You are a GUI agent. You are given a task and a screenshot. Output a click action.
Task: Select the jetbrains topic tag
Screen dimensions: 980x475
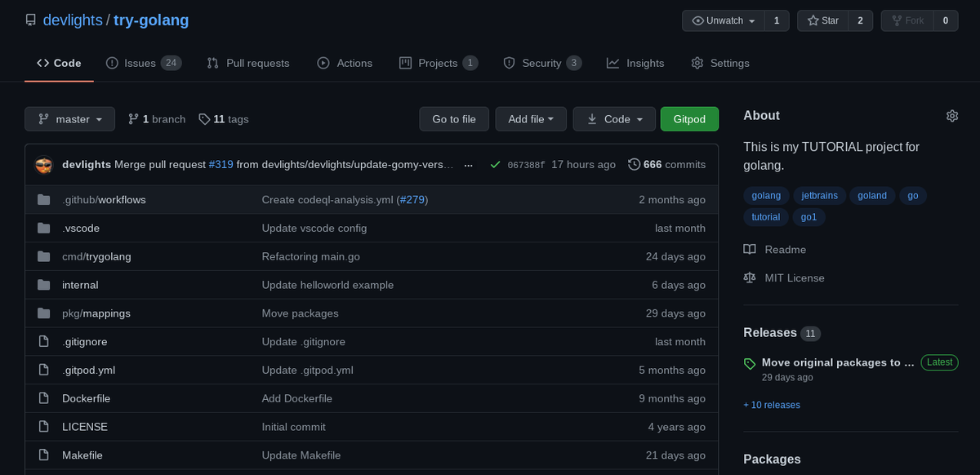tap(819, 196)
